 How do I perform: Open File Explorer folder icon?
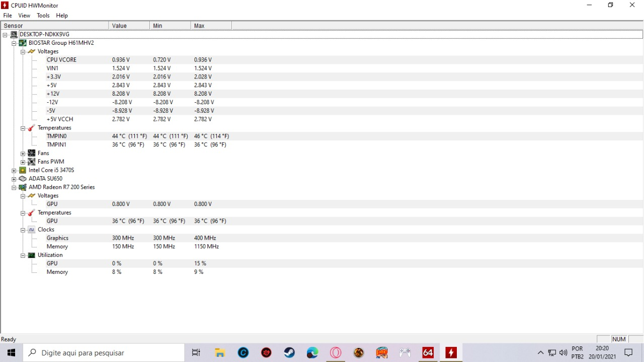coord(220,353)
